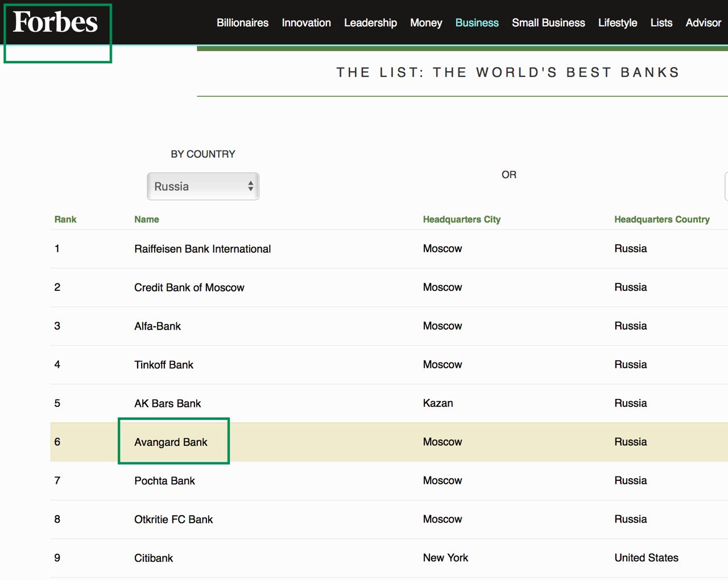This screenshot has height=580, width=728.
Task: Click Moscow city for Tinkoff Bank
Action: click(x=442, y=364)
